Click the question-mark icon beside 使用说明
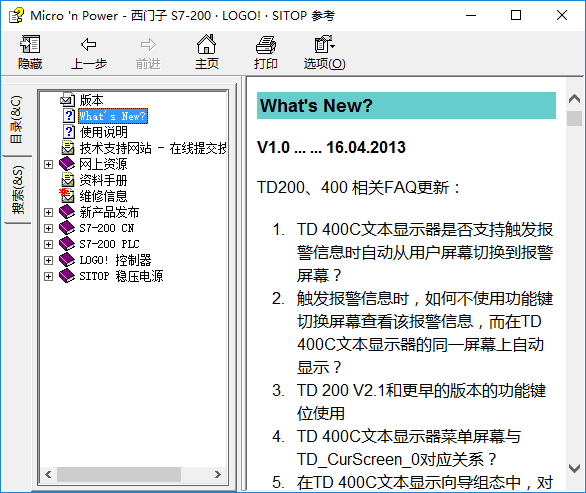 point(69,132)
